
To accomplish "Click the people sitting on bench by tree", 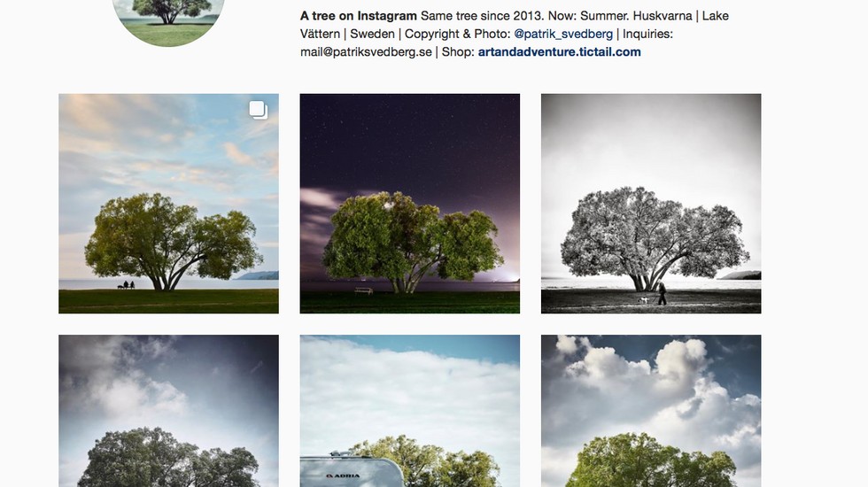I will tap(127, 285).
